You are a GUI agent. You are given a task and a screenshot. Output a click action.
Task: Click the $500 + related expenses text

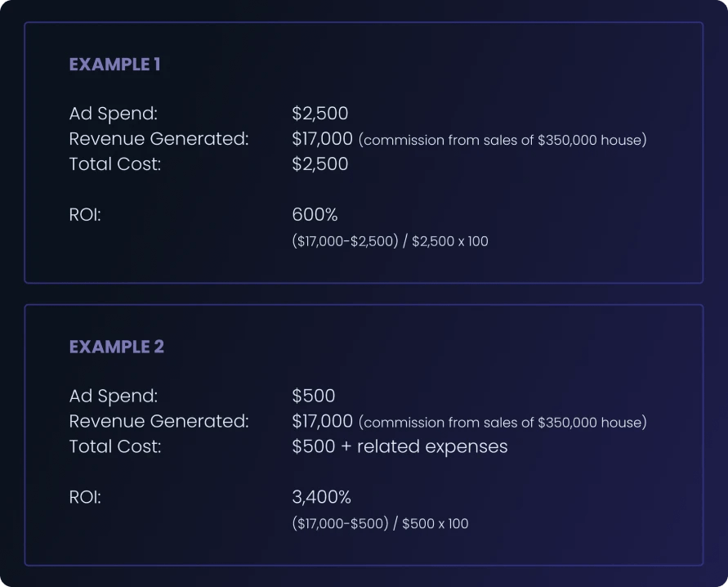click(x=400, y=446)
